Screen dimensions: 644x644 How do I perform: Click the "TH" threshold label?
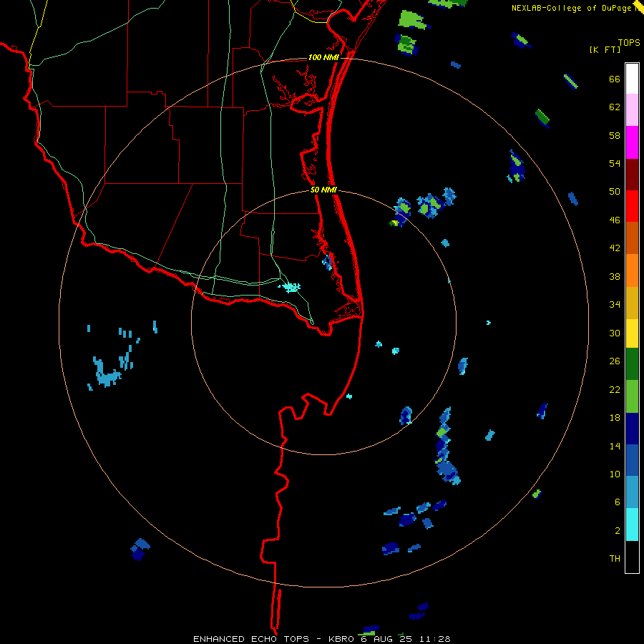tap(615, 558)
